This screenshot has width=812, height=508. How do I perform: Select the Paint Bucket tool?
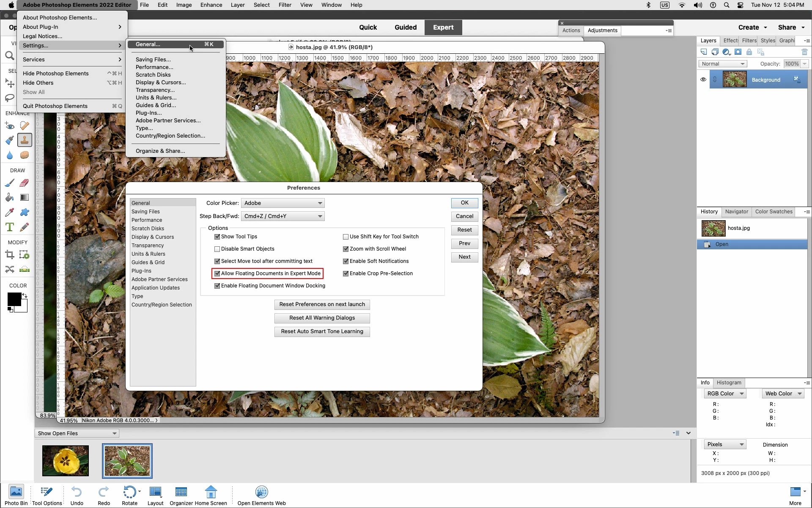9,197
